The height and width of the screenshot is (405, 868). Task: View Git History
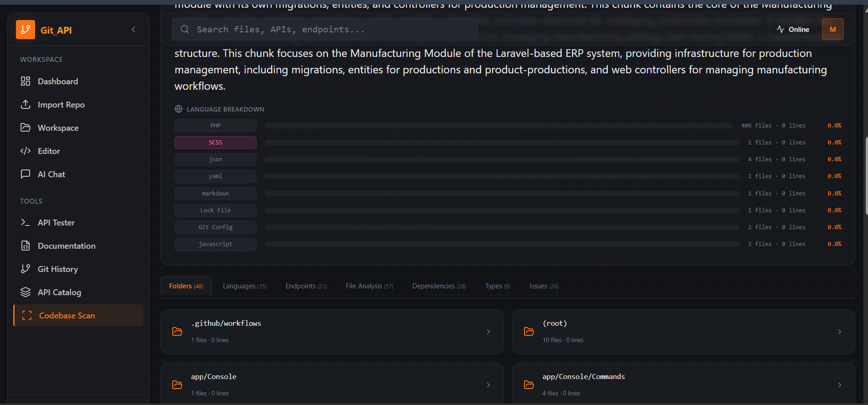pyautogui.click(x=78, y=269)
